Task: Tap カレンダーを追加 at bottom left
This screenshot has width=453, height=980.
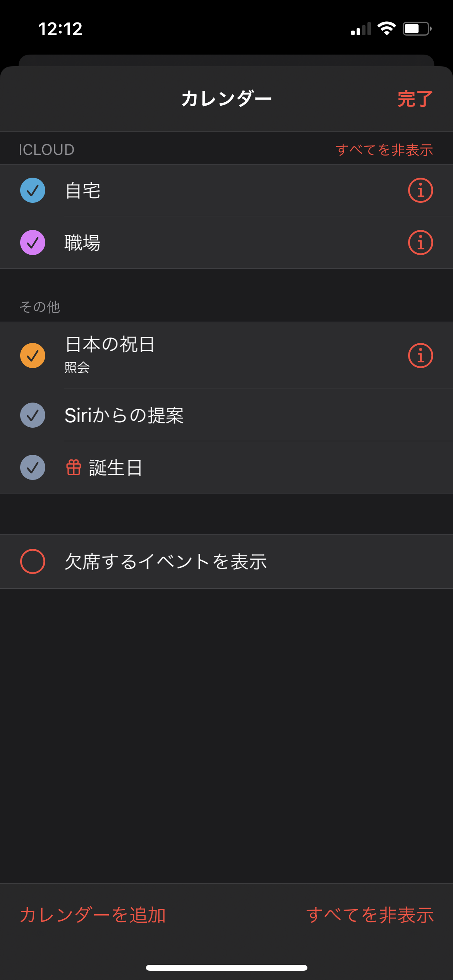Action: click(93, 915)
